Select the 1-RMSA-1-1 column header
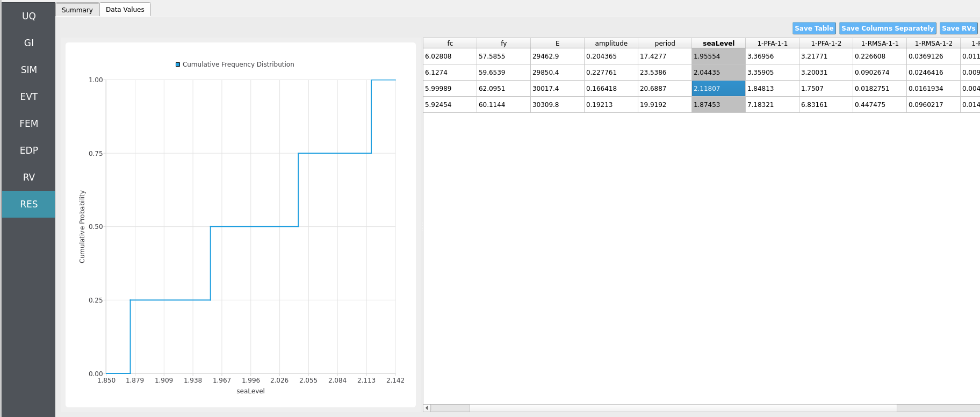Viewport: 980px width, 417px height. point(880,43)
